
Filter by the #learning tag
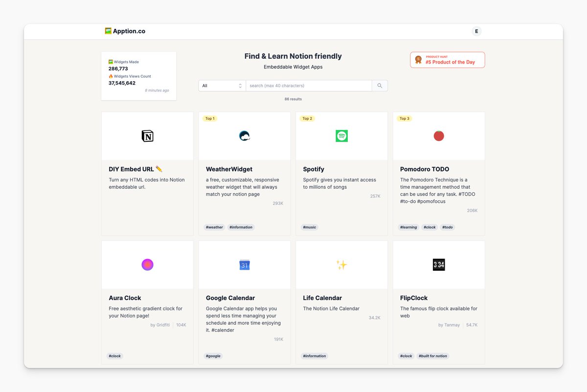(x=408, y=227)
